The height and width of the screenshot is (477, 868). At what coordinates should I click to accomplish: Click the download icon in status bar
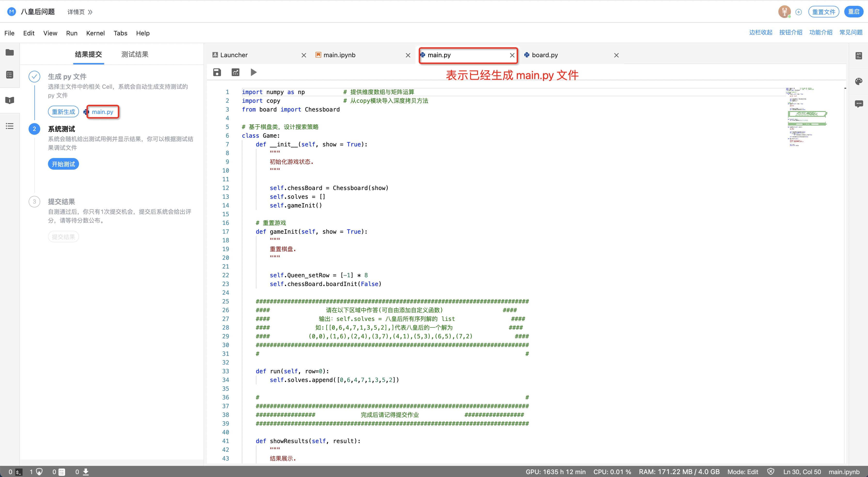click(x=86, y=472)
